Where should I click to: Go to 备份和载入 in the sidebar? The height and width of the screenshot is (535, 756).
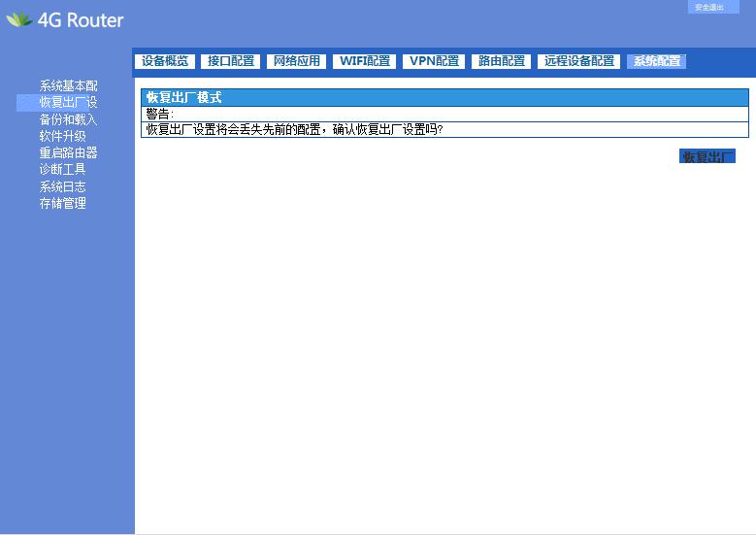pos(68,119)
